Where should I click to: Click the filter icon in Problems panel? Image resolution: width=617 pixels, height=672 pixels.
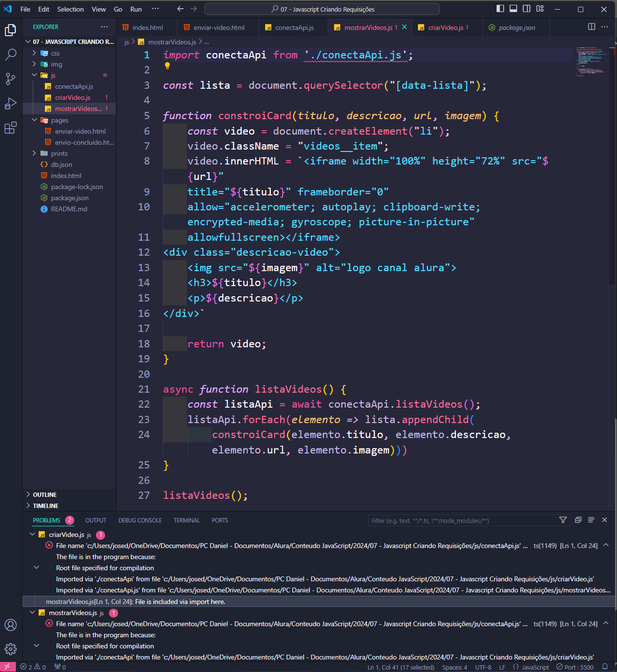tap(563, 520)
